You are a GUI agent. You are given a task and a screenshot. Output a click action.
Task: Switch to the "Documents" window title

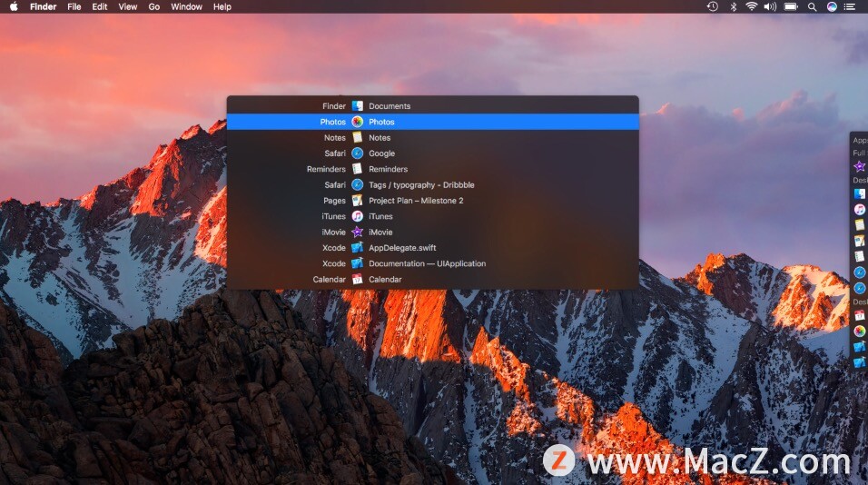point(390,106)
